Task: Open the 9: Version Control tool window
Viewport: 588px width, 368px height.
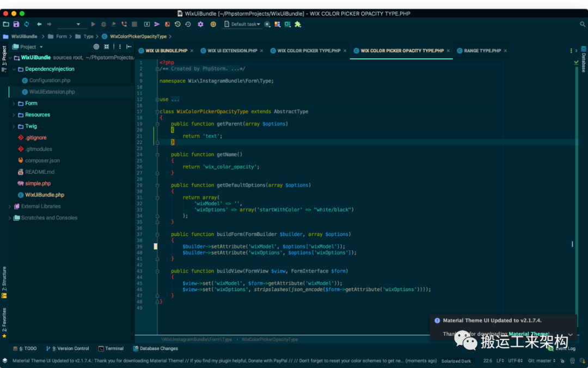Action: (68, 348)
